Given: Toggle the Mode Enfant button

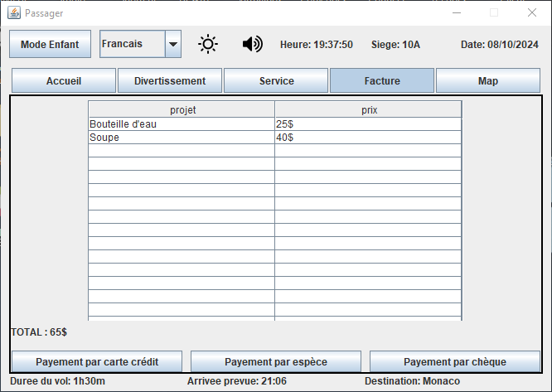Looking at the screenshot, I should click(x=50, y=45).
